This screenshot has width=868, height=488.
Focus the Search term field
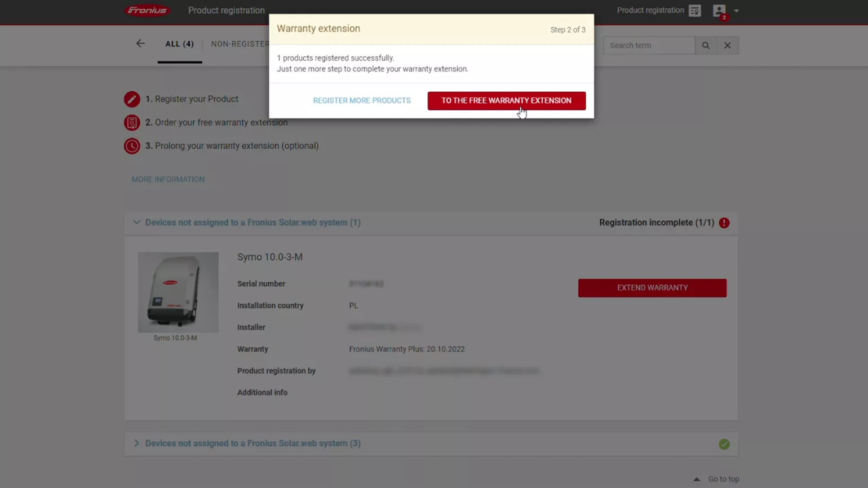click(649, 46)
